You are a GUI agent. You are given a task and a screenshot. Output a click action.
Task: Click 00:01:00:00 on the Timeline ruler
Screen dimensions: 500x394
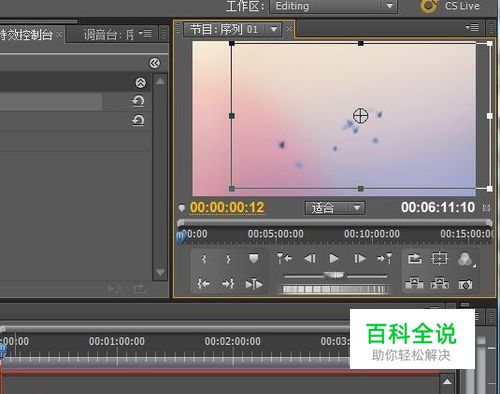117,341
